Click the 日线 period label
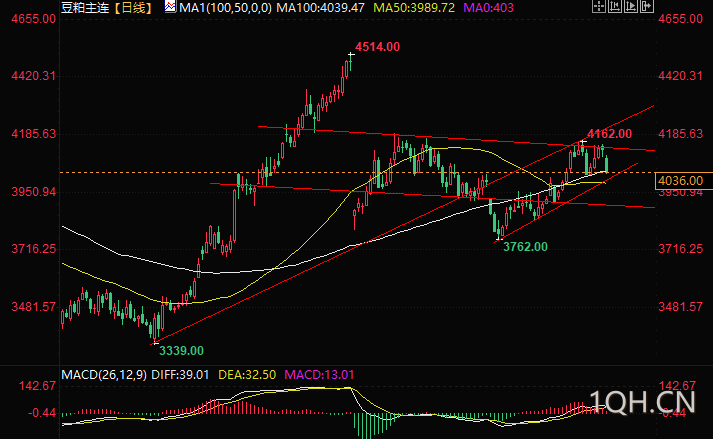The width and height of the screenshot is (713, 439). point(133,7)
